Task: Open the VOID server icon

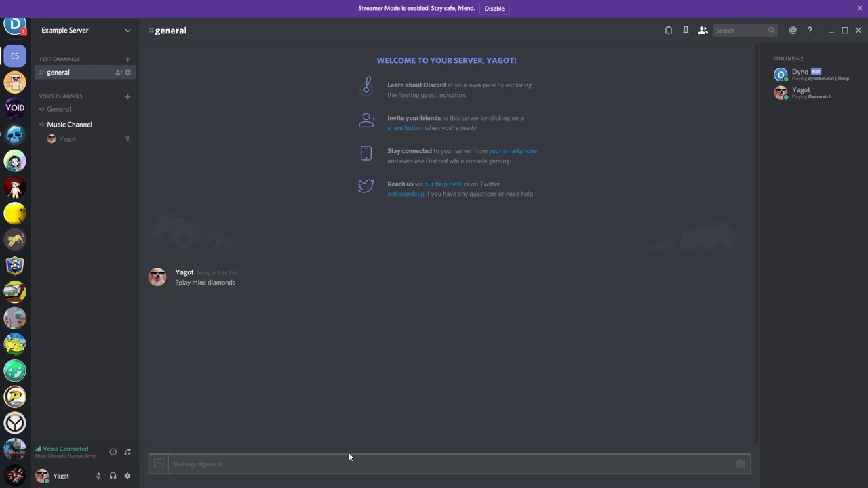Action: coord(15,108)
